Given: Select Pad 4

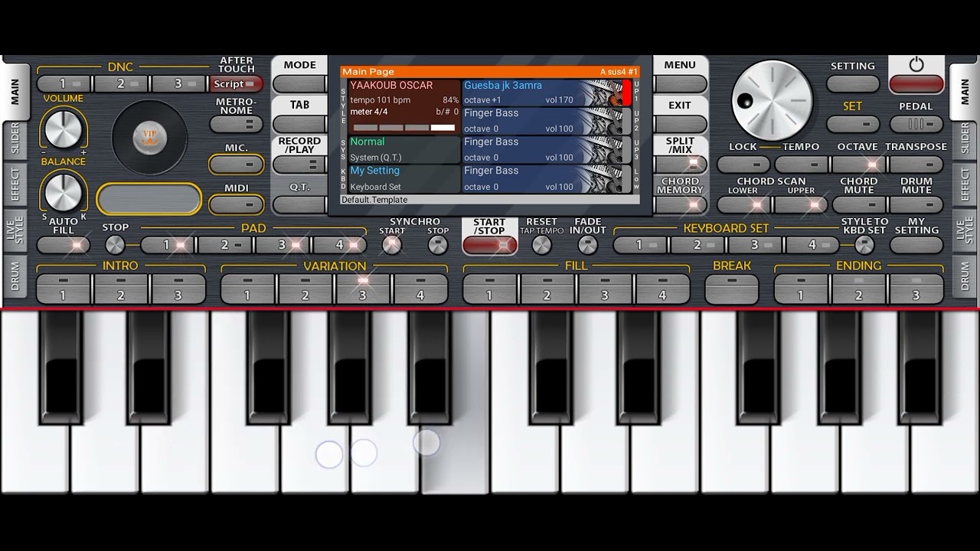Looking at the screenshot, I should (x=340, y=245).
